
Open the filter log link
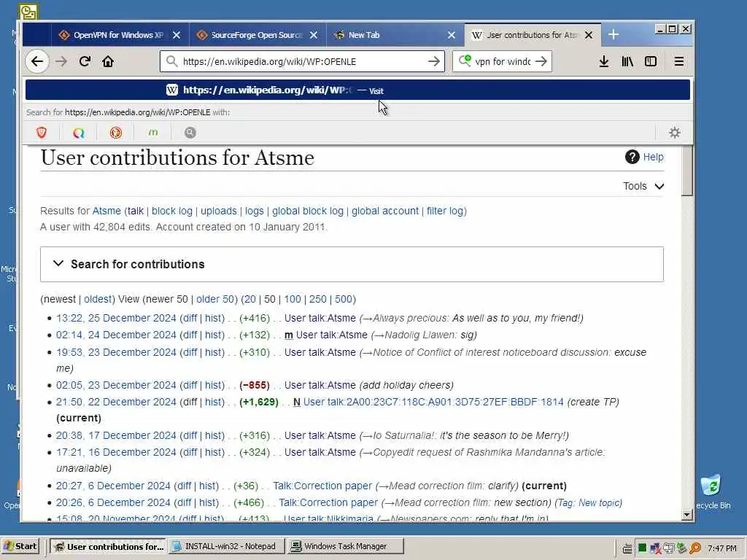(444, 211)
